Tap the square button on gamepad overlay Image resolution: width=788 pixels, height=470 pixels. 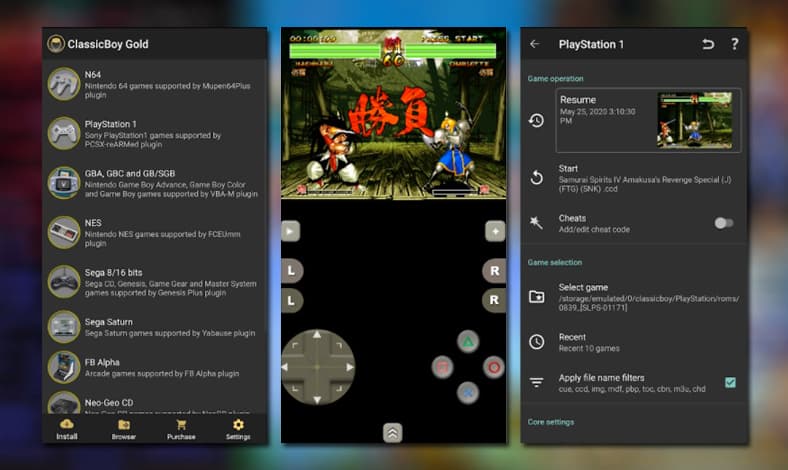(x=442, y=367)
